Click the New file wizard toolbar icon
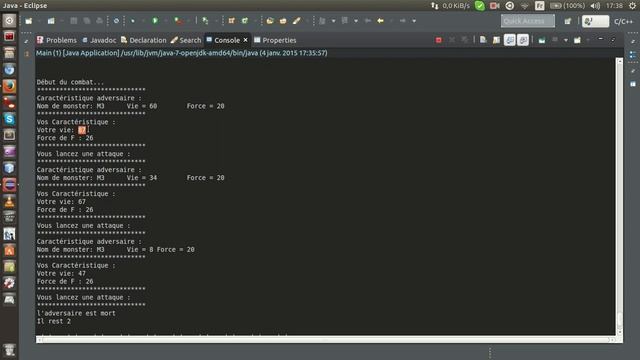Screen dimensions: 640x360 28,21
